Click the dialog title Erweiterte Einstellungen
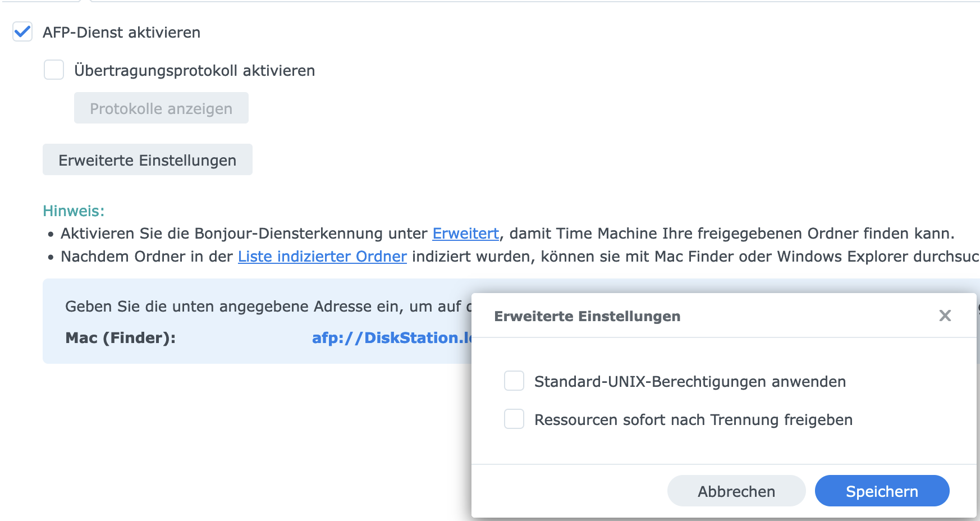 (x=587, y=317)
